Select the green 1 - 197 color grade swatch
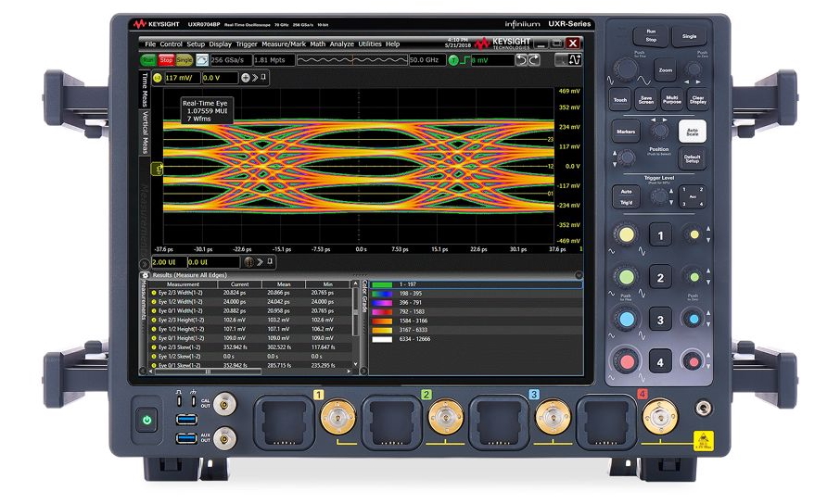Image resolution: width=840 pixels, height=504 pixels. pos(382,284)
